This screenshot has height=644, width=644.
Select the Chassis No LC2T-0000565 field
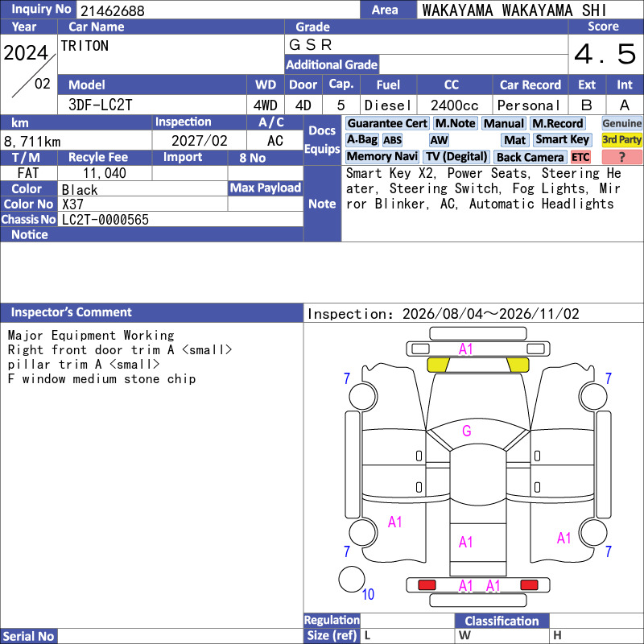pyautogui.click(x=180, y=219)
